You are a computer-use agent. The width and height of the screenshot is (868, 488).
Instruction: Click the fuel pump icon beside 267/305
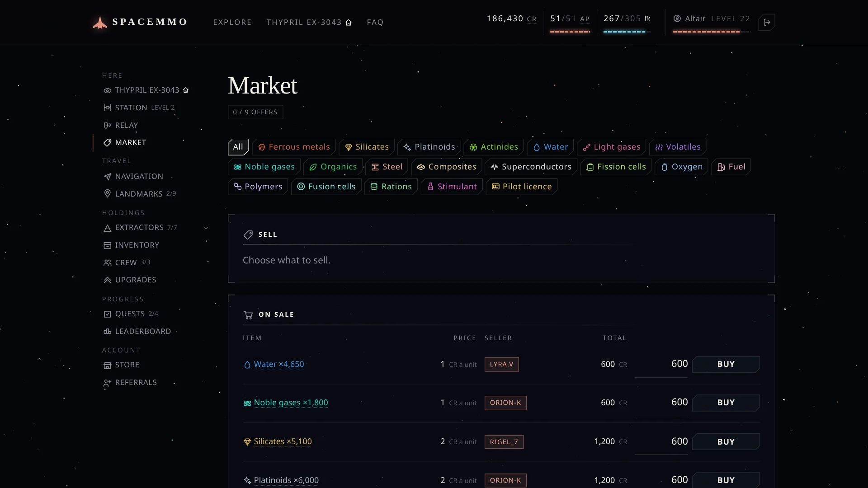[x=647, y=19]
